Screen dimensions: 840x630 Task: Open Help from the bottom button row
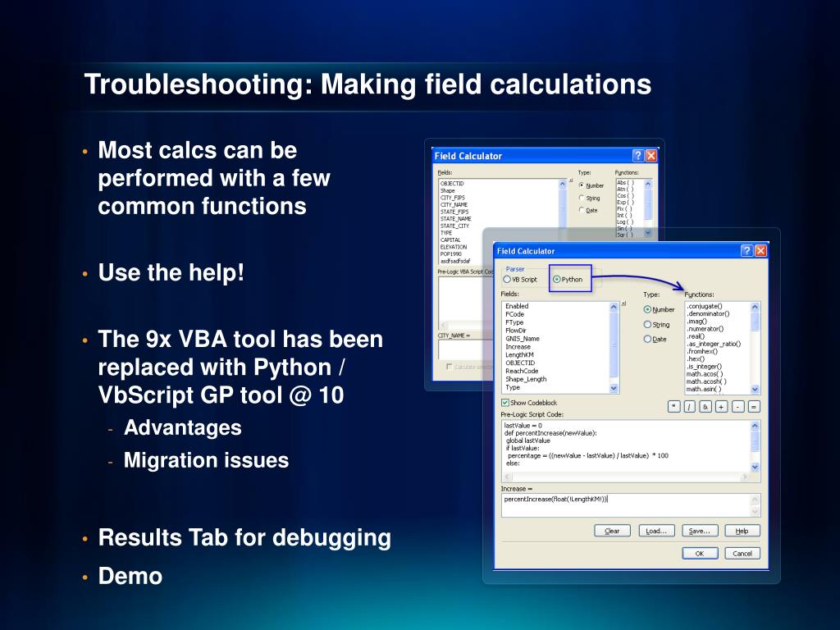(742, 531)
